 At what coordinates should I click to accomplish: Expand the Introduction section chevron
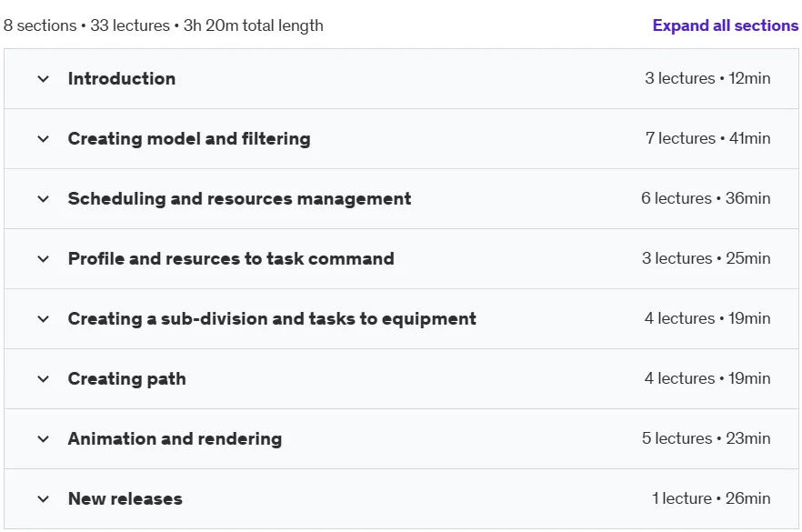[x=44, y=79]
